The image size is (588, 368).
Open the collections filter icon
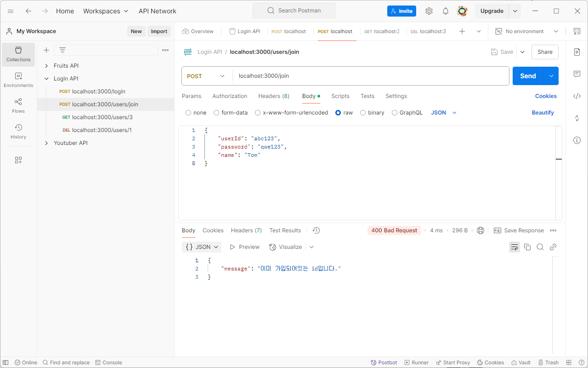(62, 50)
